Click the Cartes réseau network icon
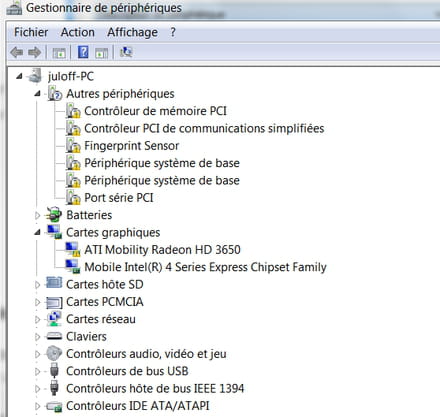 tap(54, 319)
